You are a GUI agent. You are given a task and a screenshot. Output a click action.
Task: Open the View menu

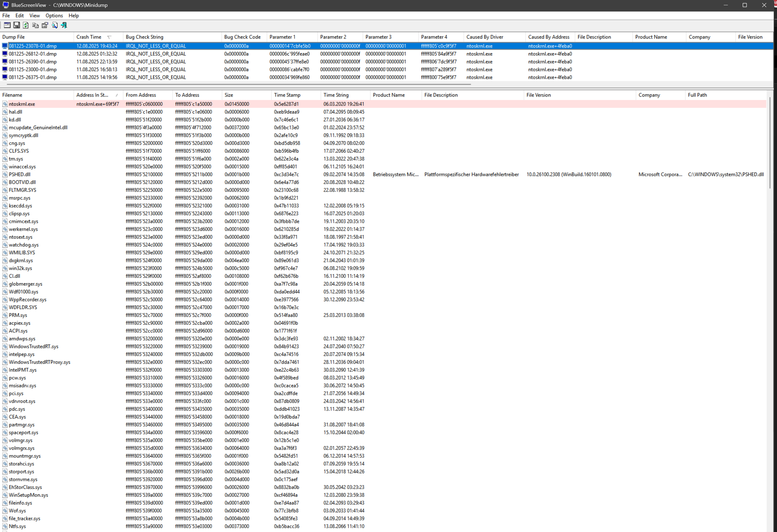[x=34, y=15]
